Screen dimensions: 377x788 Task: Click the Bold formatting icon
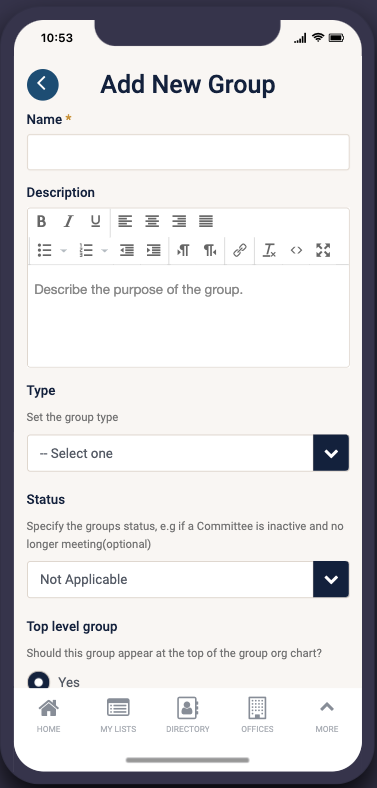tap(42, 221)
